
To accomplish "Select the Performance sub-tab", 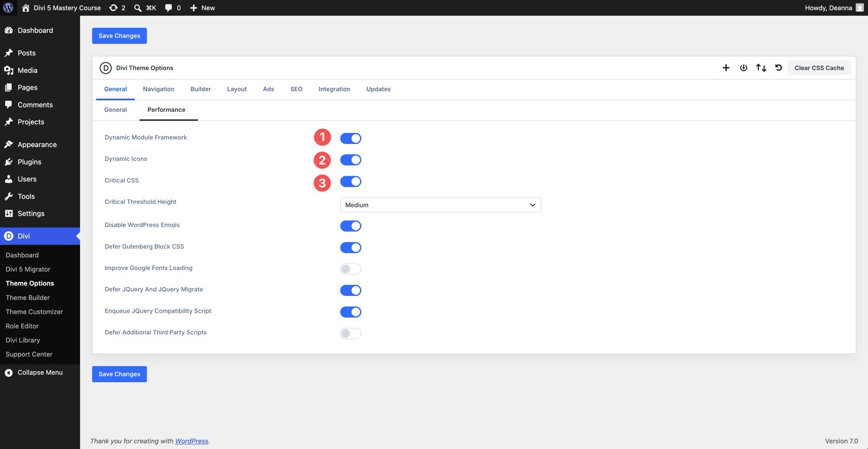I will [x=166, y=110].
